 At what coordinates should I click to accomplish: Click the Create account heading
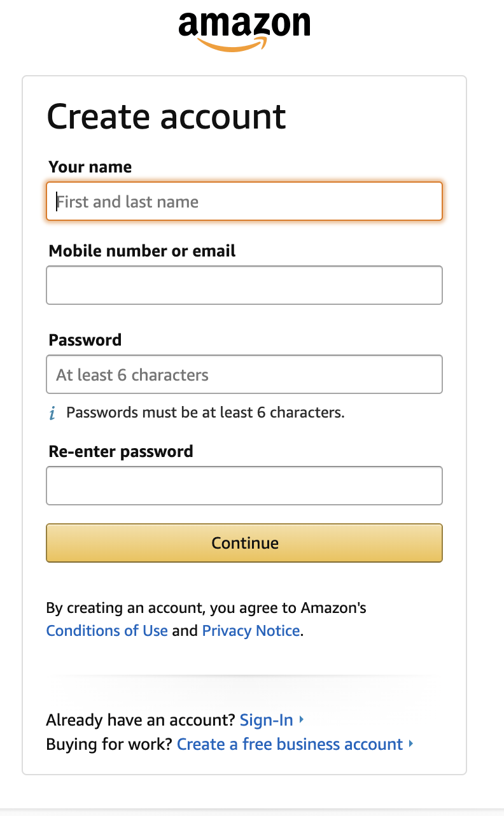pos(166,116)
